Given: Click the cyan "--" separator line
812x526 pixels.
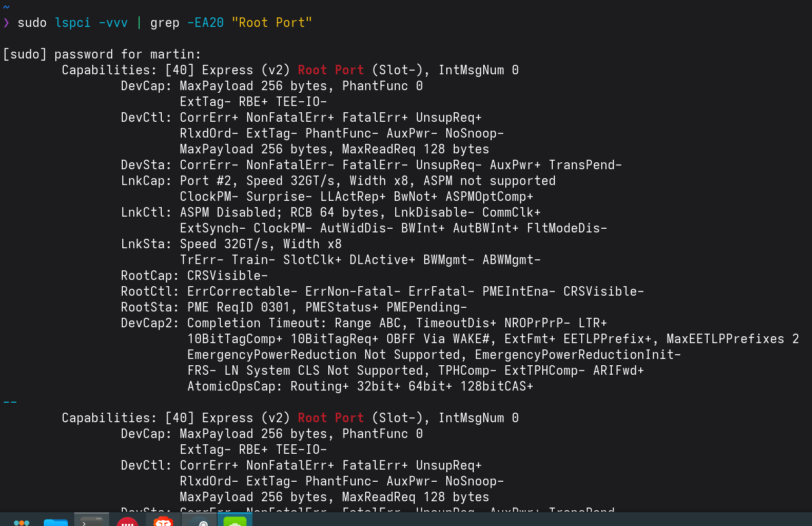Looking at the screenshot, I should click(10, 402).
